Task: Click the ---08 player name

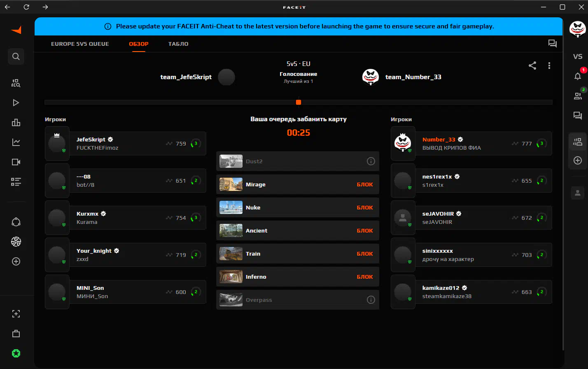Action: pyautogui.click(x=84, y=176)
